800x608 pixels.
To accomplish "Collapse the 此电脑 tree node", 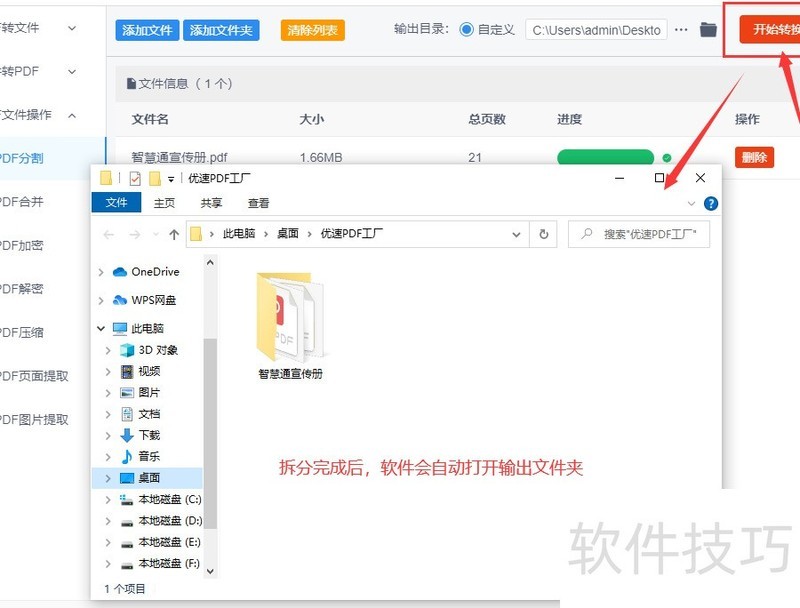I will click(100, 328).
